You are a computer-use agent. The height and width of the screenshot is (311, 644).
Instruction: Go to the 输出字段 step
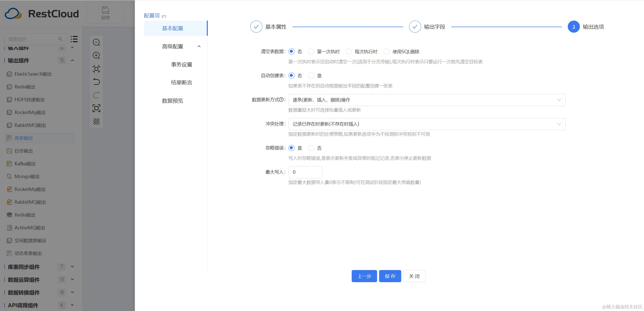pyautogui.click(x=415, y=27)
